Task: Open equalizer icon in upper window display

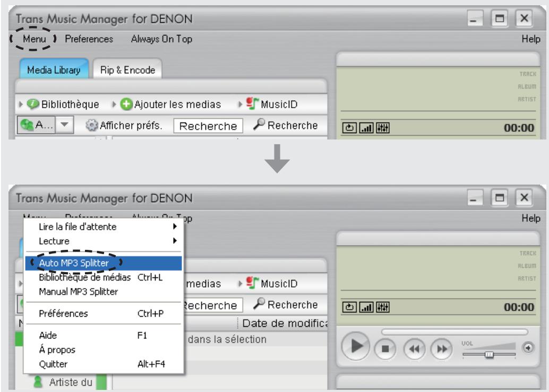Action: 383,128
